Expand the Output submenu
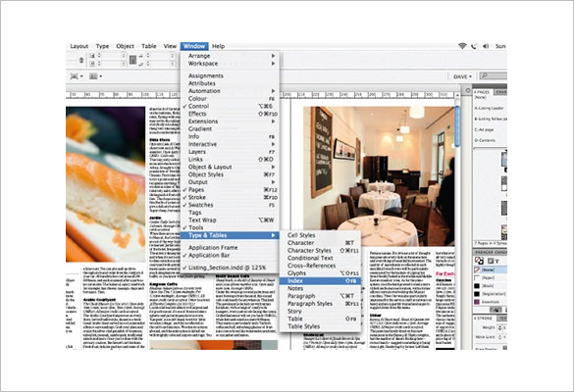The height and width of the screenshot is (392, 574). pyautogui.click(x=230, y=182)
